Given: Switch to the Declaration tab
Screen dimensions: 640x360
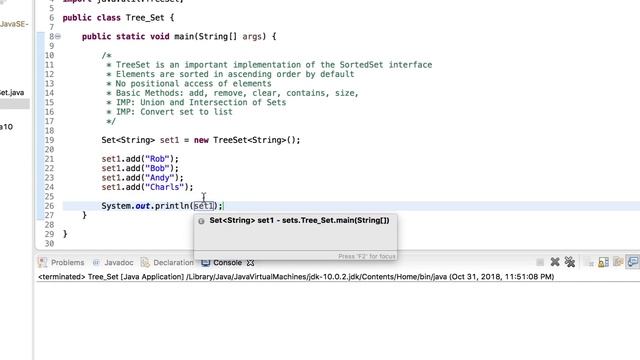Looking at the screenshot, I should click(x=173, y=262).
